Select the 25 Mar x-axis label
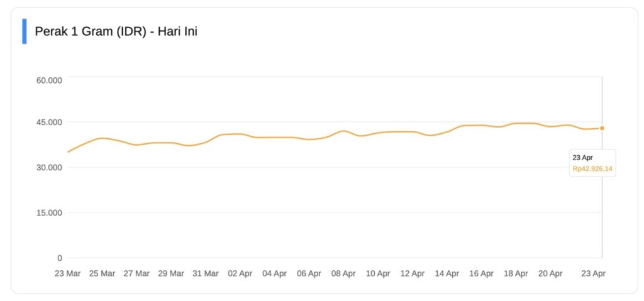Viewport: 644px width, 301px height. tap(102, 274)
